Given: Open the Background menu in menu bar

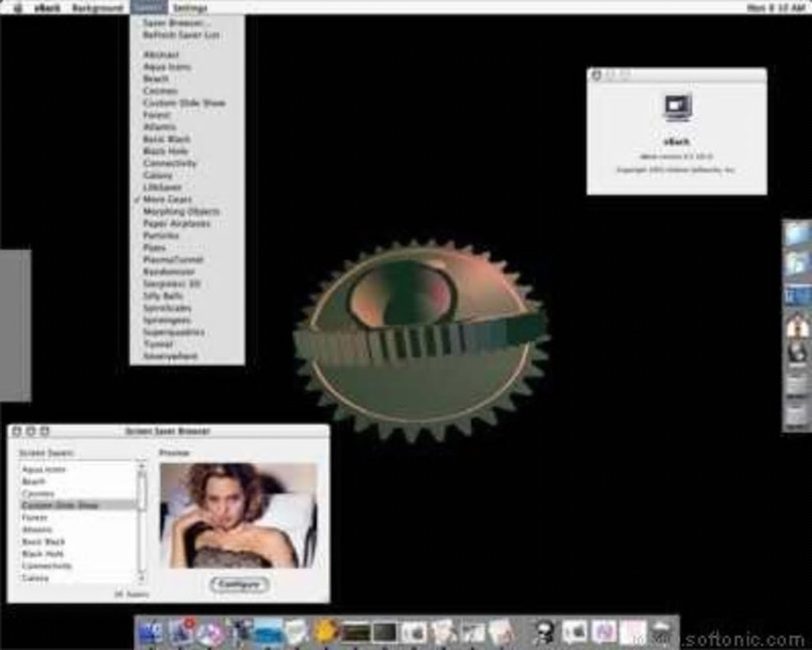Looking at the screenshot, I should coord(98,8).
